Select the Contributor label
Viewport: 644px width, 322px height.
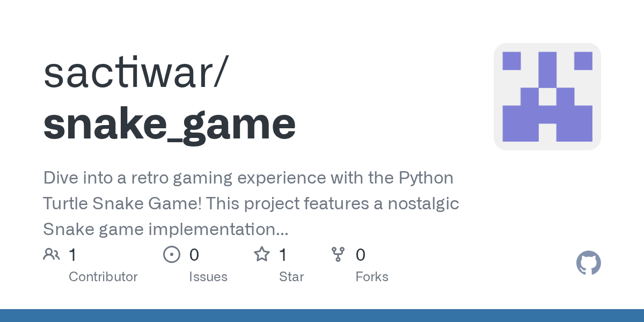click(x=103, y=277)
